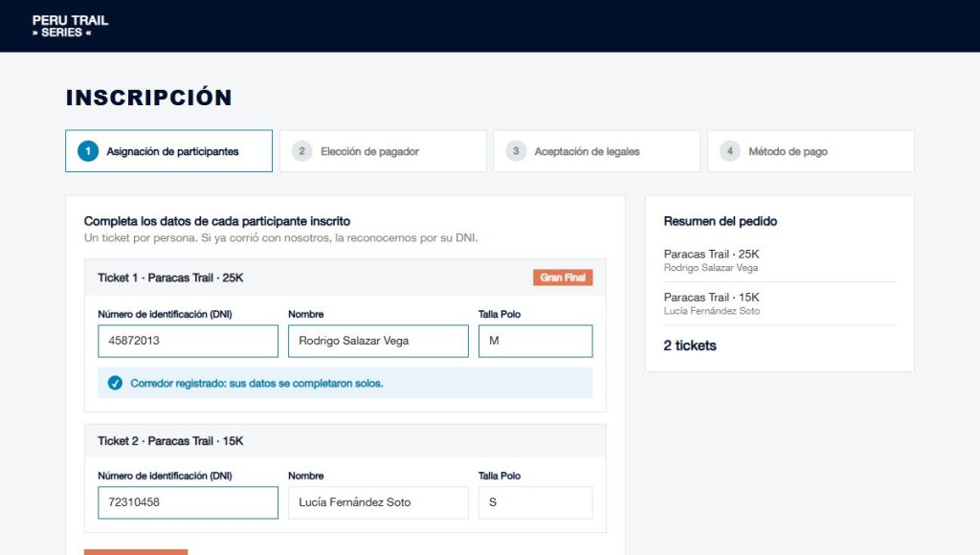Click Paracas Trail · 15K in order summary
The image size is (980, 555).
(711, 297)
